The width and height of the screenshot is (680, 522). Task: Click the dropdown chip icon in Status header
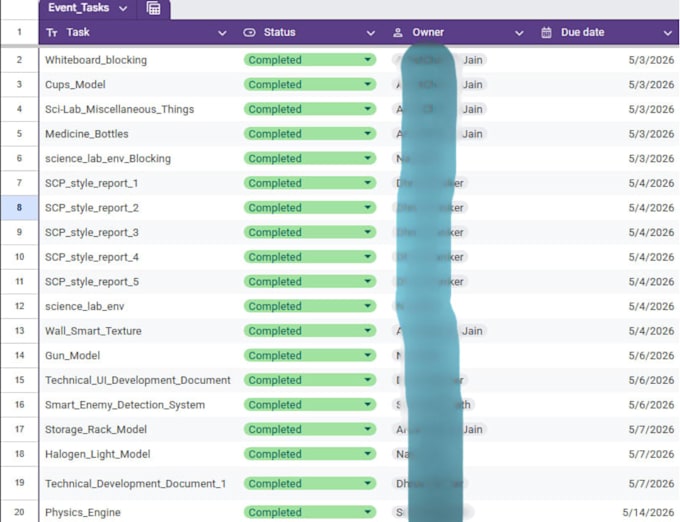[x=249, y=33]
